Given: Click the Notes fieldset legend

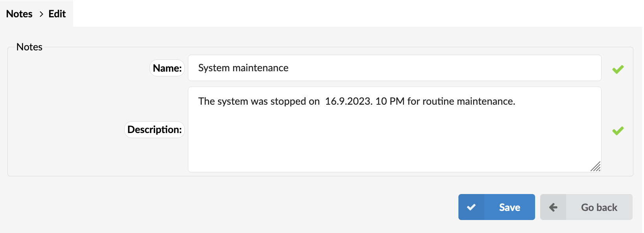Looking at the screenshot, I should [29, 47].
